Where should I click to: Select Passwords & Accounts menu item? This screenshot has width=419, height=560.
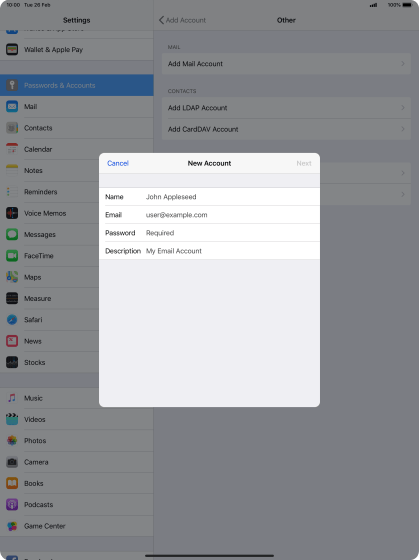pos(77,85)
